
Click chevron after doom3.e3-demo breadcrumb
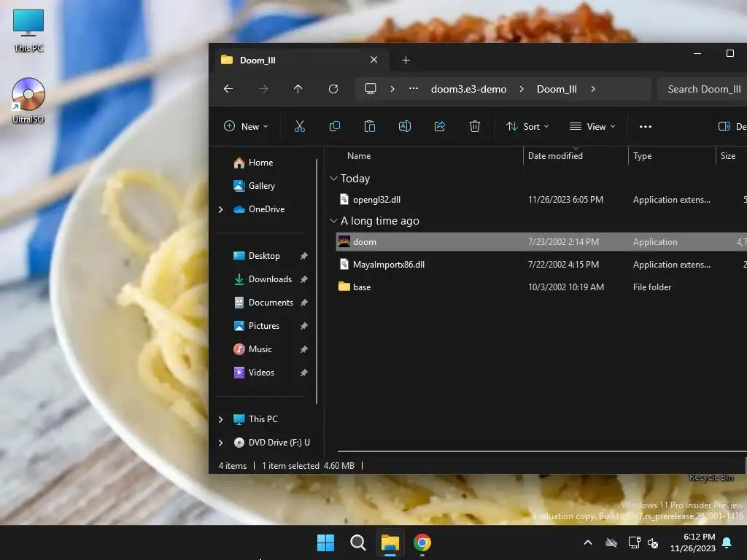tap(522, 89)
